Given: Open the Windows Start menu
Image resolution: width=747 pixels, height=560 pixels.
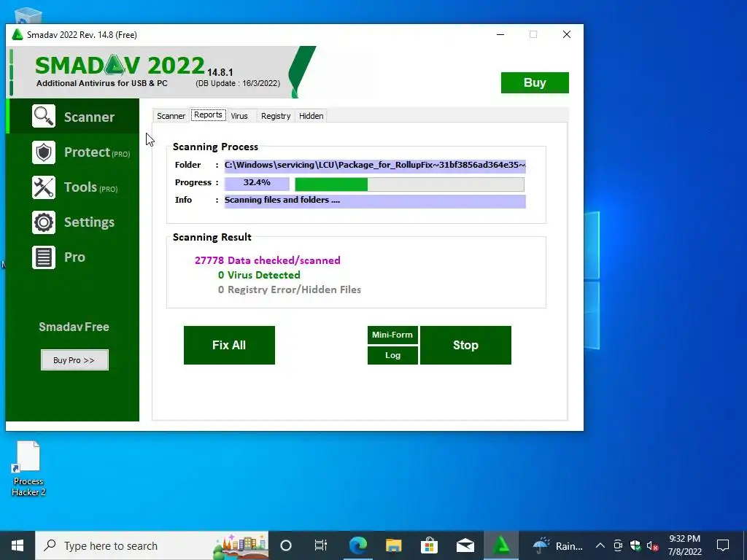Looking at the screenshot, I should pos(18,545).
